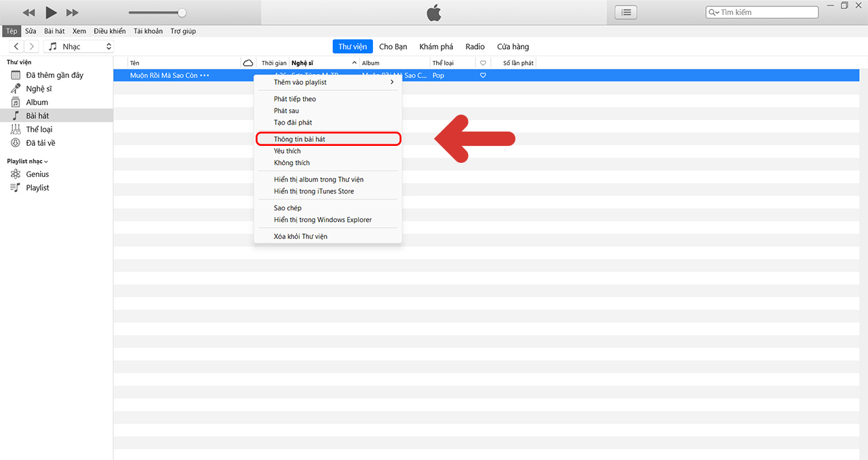Screen dimensions: 868x460
Task: Click the back navigation arrow
Action: point(16,46)
